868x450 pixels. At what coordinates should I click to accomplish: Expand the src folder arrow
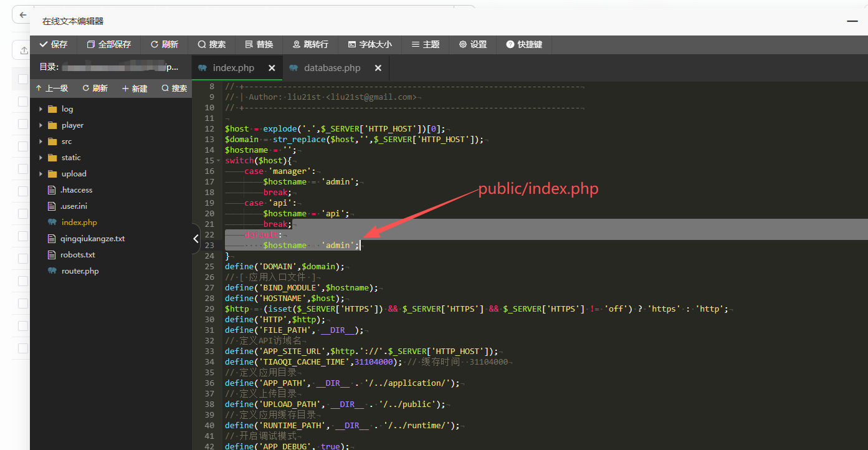[41, 141]
